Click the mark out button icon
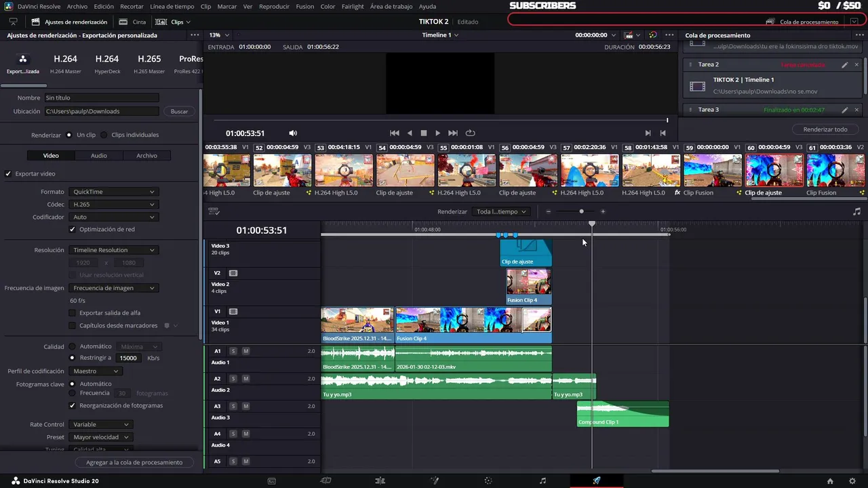 click(x=663, y=134)
